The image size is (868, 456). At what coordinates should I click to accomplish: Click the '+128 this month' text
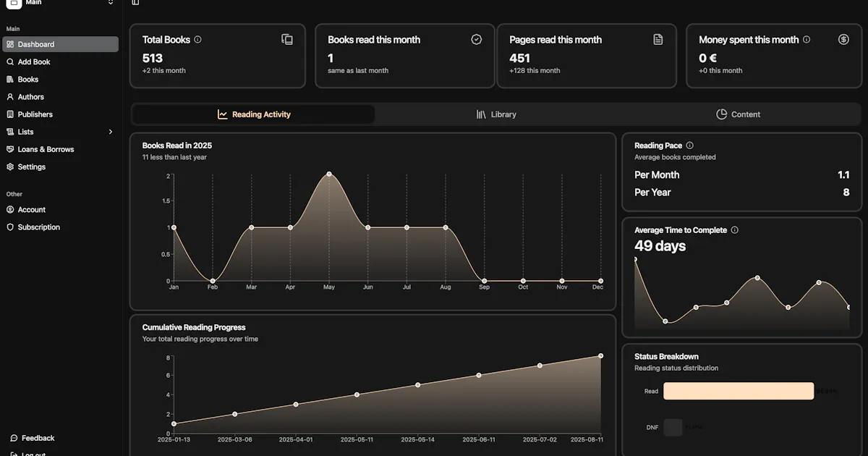pos(535,70)
